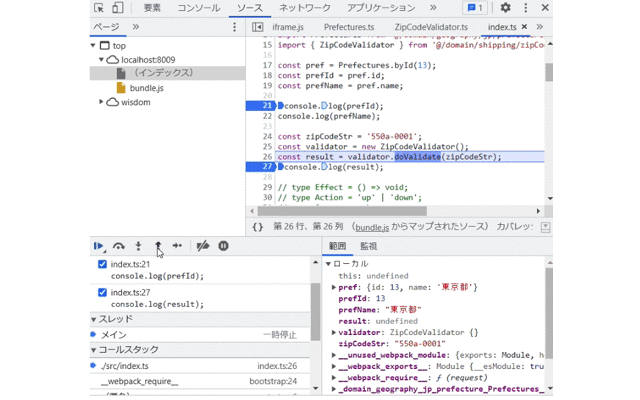Toggle breakpoint on line 21 gutter
This screenshot has height=400, width=640.
(260, 106)
